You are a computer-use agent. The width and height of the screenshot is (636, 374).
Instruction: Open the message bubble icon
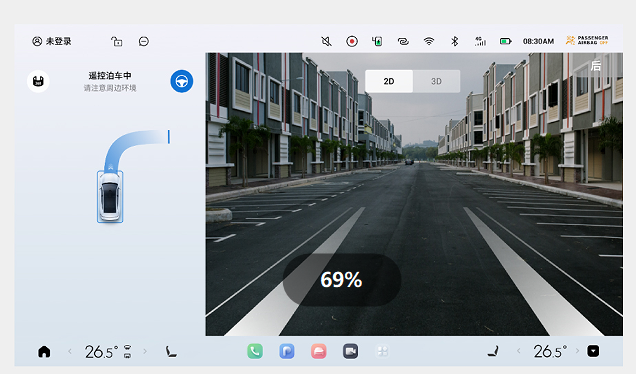point(144,41)
